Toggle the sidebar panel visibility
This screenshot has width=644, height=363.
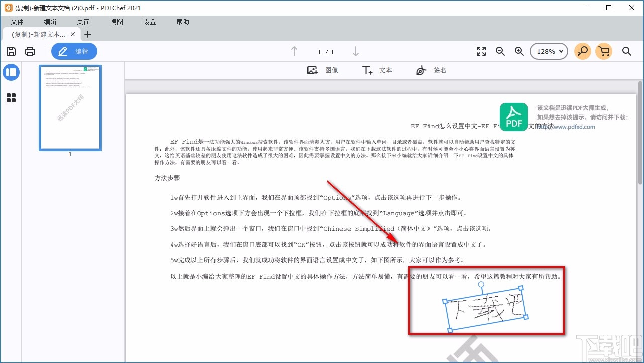(x=11, y=72)
